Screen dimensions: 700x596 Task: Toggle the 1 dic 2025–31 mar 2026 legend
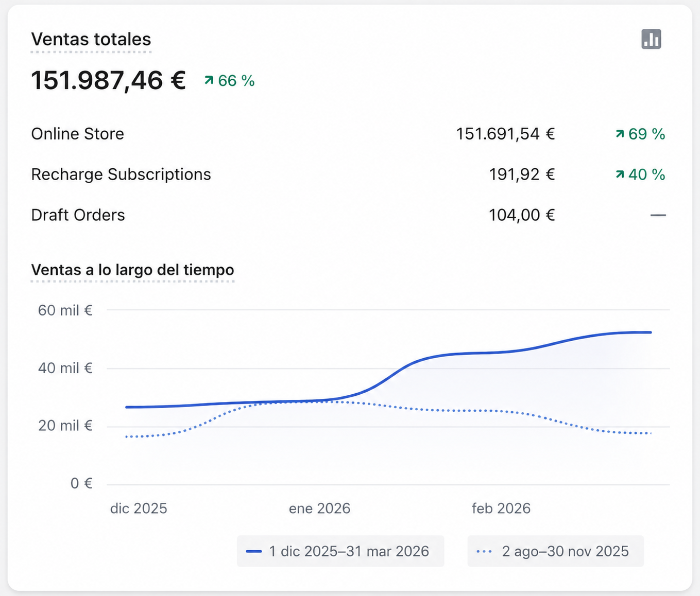coord(340,551)
